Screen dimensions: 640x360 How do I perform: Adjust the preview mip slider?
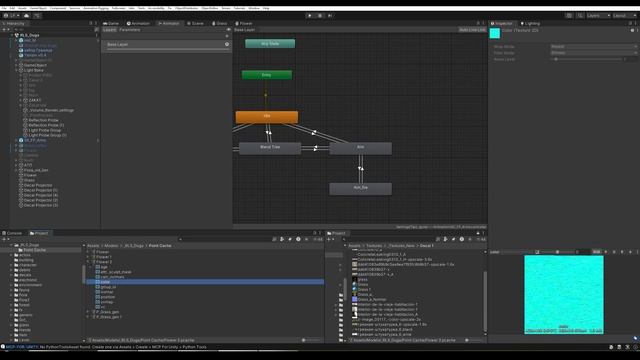(x=557, y=252)
